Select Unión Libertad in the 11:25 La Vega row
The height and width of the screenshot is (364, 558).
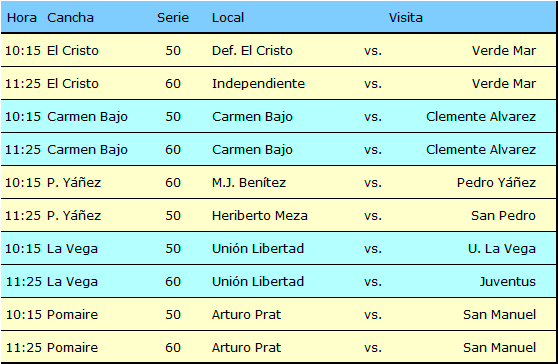[258, 281]
